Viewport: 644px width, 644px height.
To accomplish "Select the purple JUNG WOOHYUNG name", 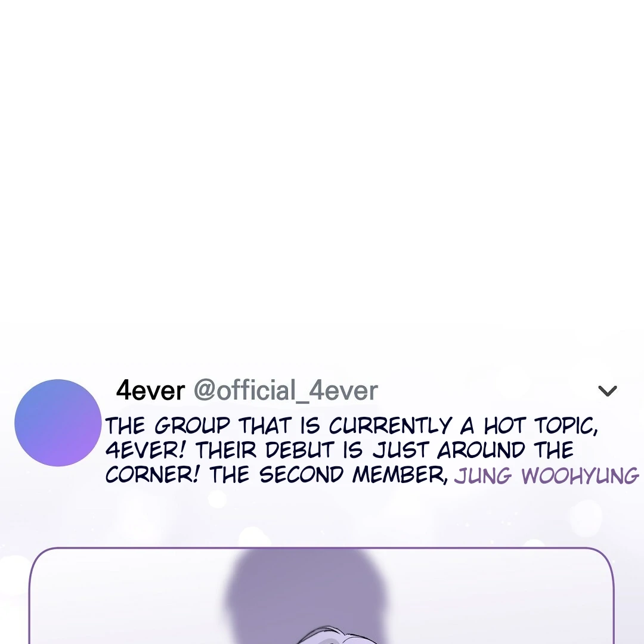I will pyautogui.click(x=547, y=476).
